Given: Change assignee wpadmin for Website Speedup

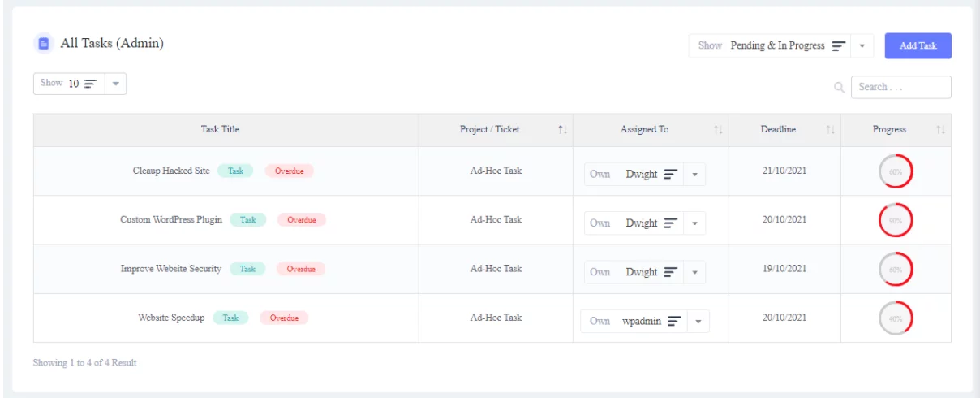Looking at the screenshot, I should [x=698, y=322].
